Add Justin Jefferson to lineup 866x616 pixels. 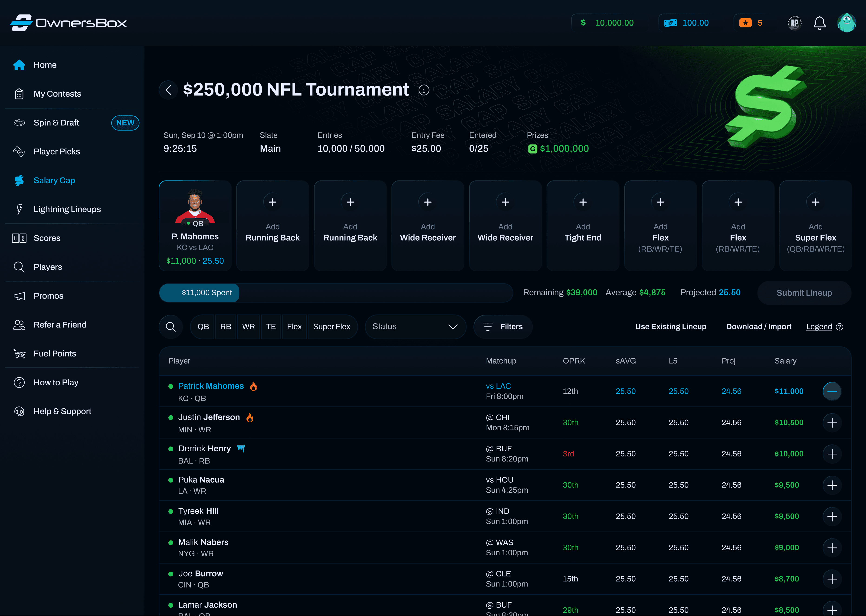click(832, 423)
